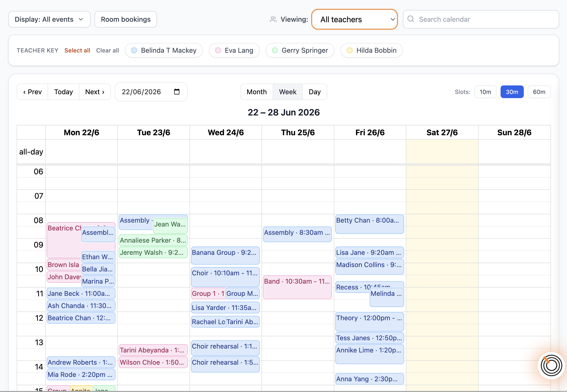Screen dimensions: 567x392
Task: Open Melinda event on Friday
Action: (387, 297)
